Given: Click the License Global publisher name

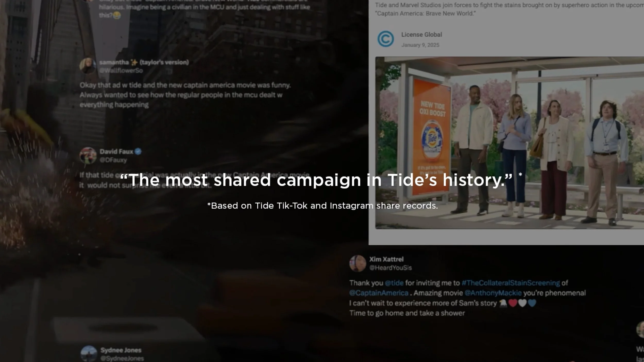Looking at the screenshot, I should (421, 35).
